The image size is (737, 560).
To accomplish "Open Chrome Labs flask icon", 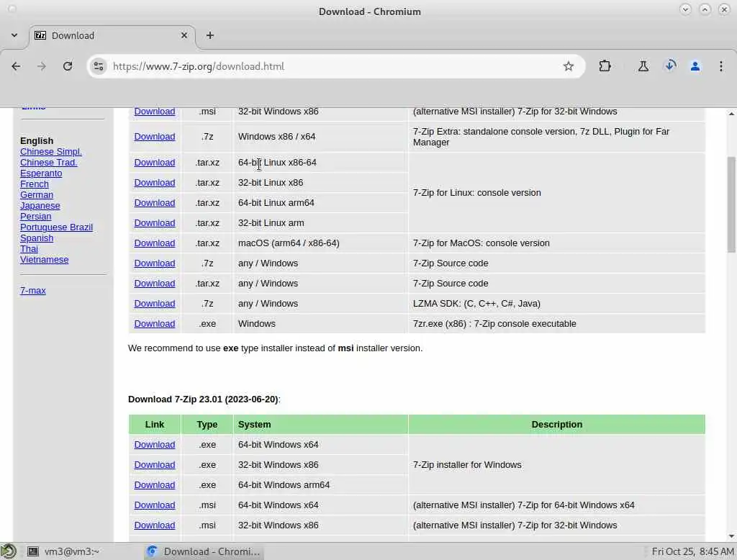I will [x=643, y=66].
